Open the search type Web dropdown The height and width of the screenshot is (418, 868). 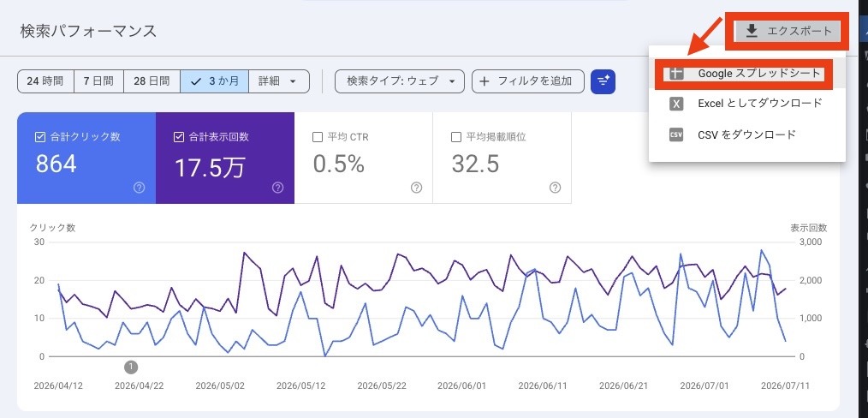click(400, 81)
